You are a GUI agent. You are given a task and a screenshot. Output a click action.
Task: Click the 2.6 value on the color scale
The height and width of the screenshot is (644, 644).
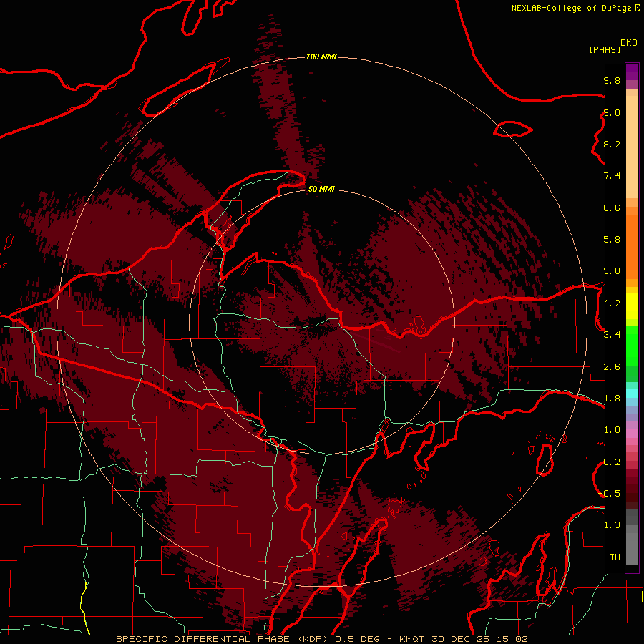point(612,367)
